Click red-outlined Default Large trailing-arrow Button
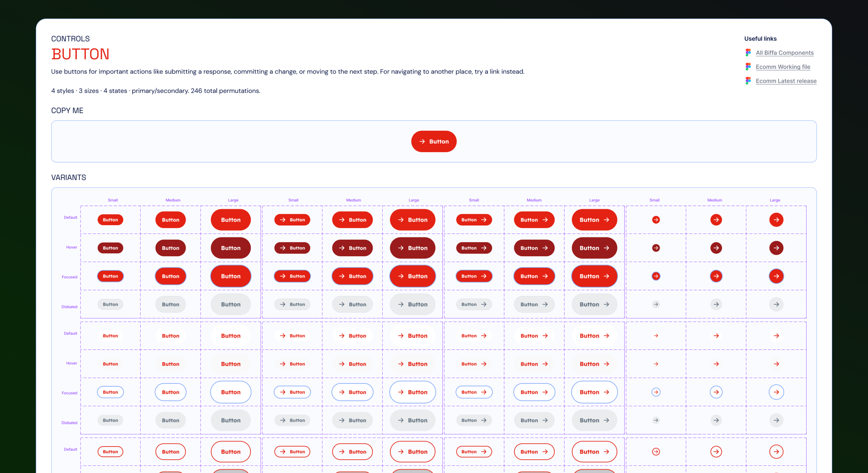This screenshot has height=473, width=868. click(x=594, y=452)
